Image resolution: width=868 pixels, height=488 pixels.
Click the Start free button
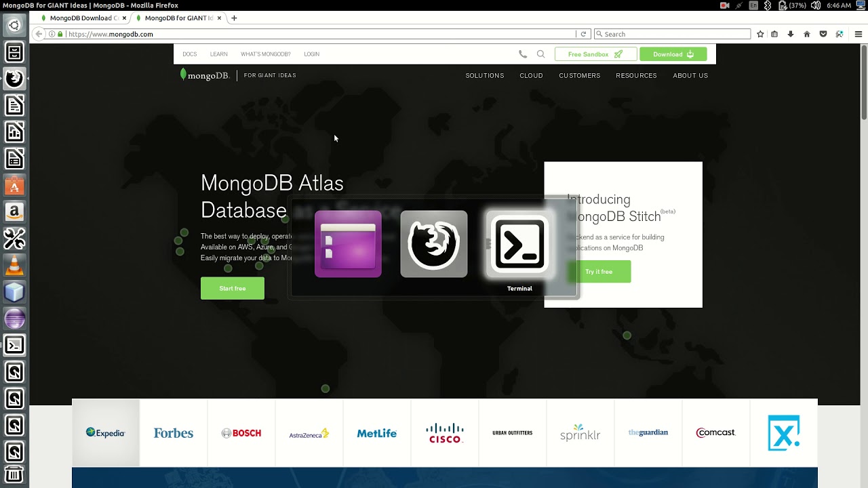233,288
